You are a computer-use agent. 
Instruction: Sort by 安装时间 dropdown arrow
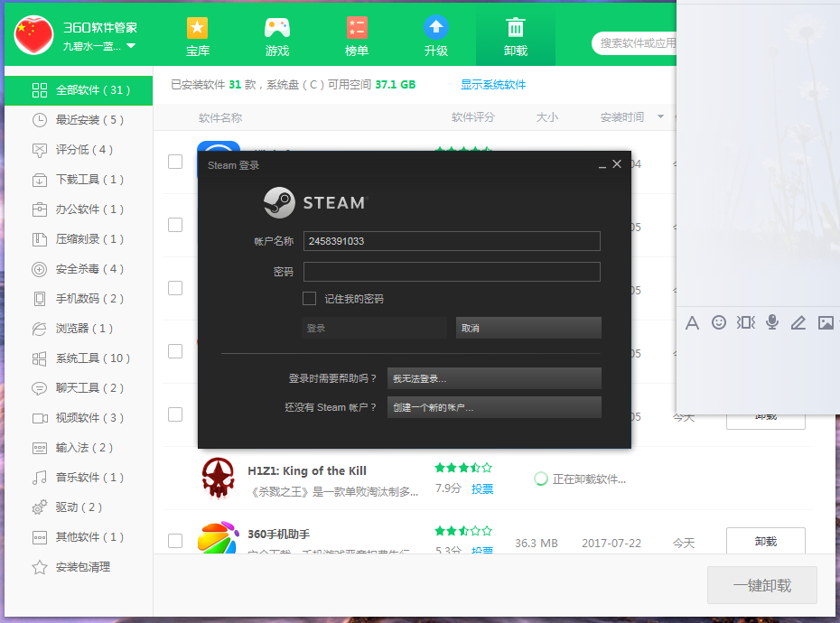click(660, 116)
